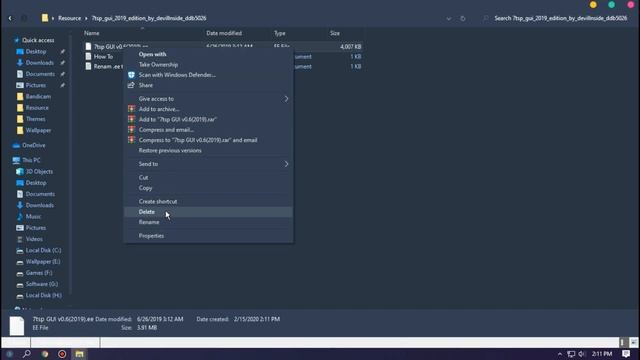The height and width of the screenshot is (360, 640).
Task: Open the Resource folder in sidebar
Action: (37, 108)
